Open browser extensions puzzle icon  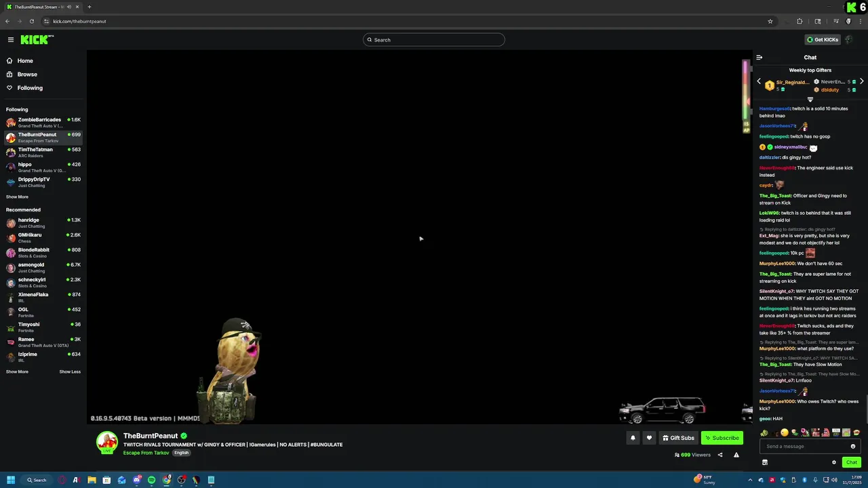coord(800,21)
